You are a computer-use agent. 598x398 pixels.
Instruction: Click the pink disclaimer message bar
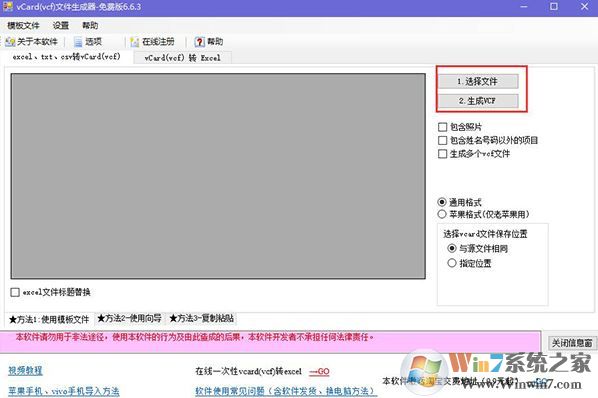click(270, 342)
